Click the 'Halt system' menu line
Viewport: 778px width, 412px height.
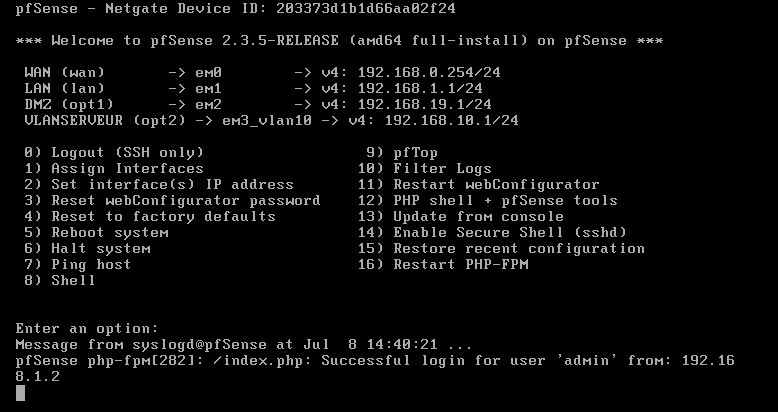pyautogui.click(x=87, y=249)
